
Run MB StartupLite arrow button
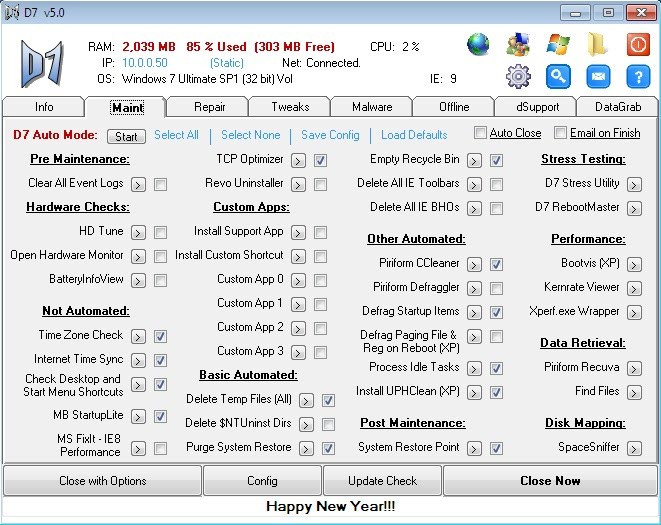click(x=138, y=417)
